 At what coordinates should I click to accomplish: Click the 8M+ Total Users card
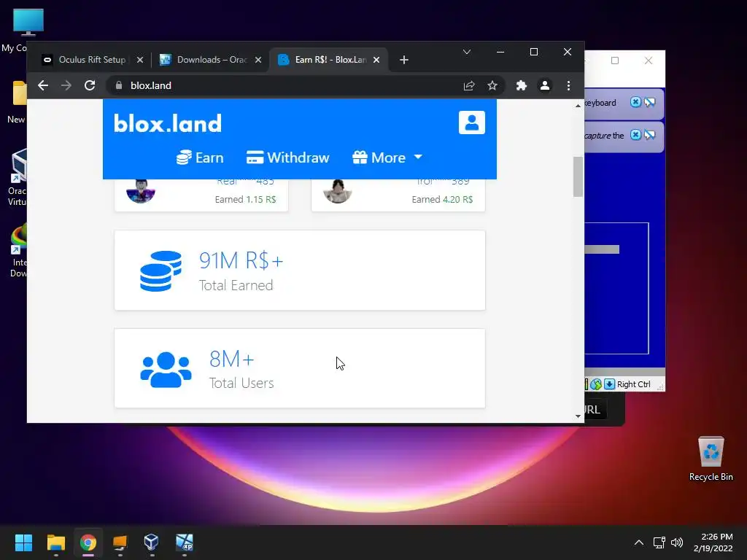tap(300, 368)
